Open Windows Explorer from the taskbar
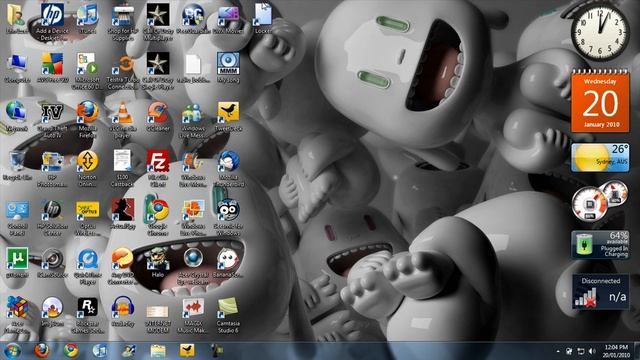Screen dimensions: 640x360 (158, 351)
